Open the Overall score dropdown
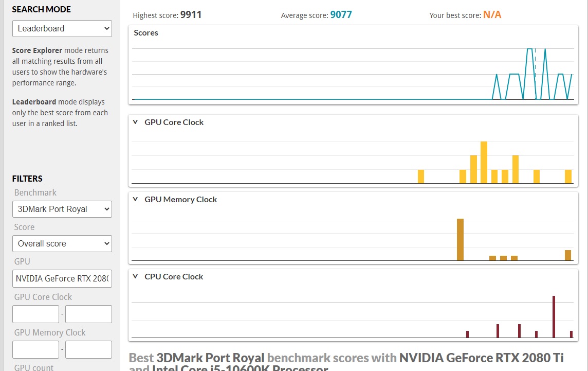Screen dimensions: 588x371 coord(62,244)
